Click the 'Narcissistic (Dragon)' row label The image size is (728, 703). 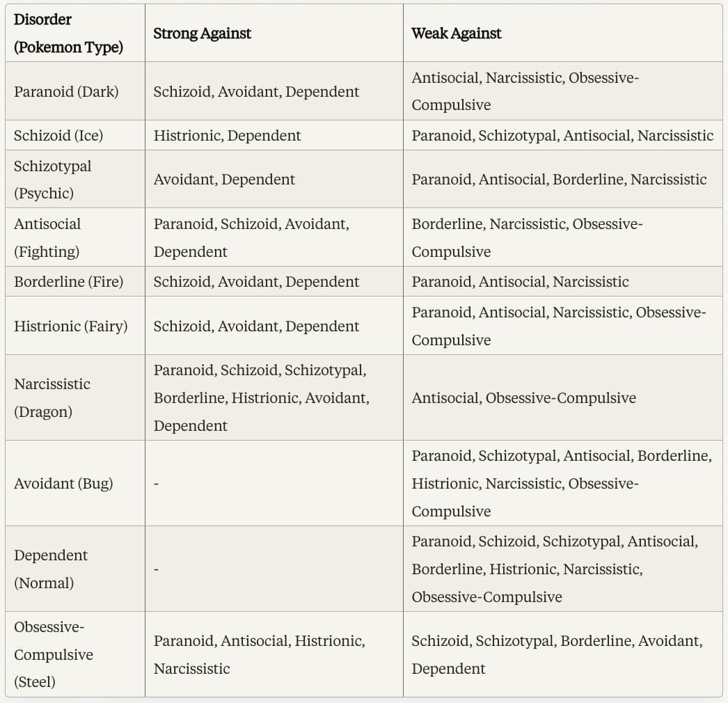(x=52, y=397)
